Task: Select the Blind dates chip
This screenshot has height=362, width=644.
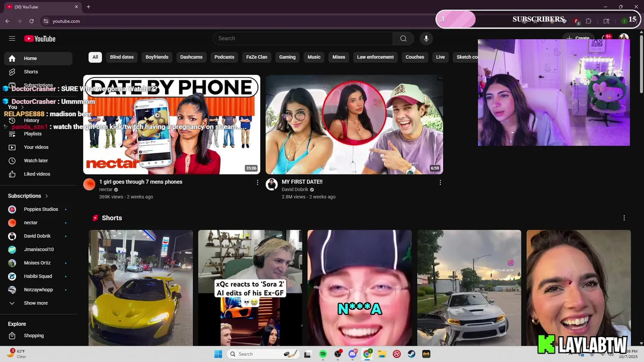Action: click(122, 57)
